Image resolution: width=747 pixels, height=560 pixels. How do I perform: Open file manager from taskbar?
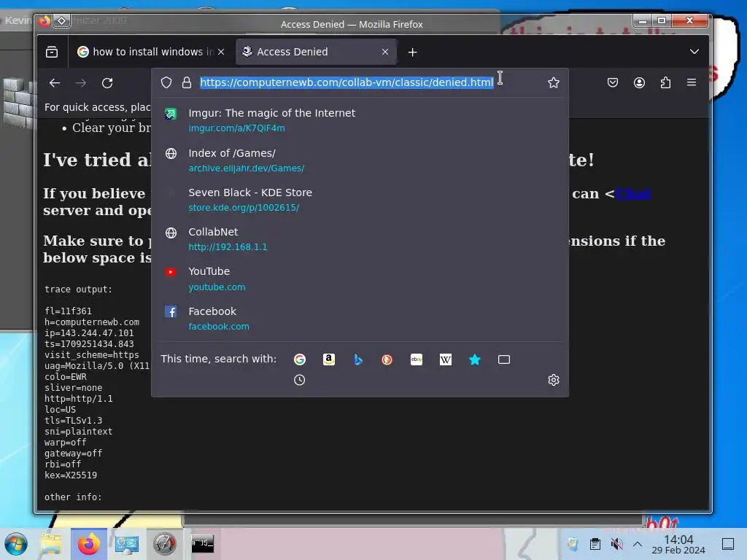click(50, 544)
